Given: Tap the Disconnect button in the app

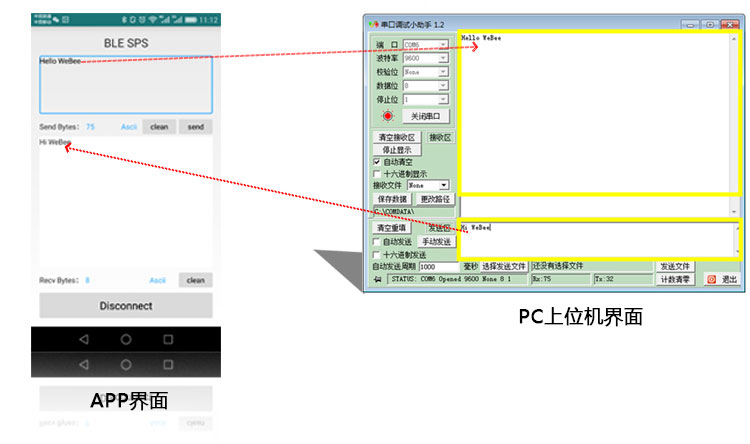Looking at the screenshot, I should [x=126, y=306].
